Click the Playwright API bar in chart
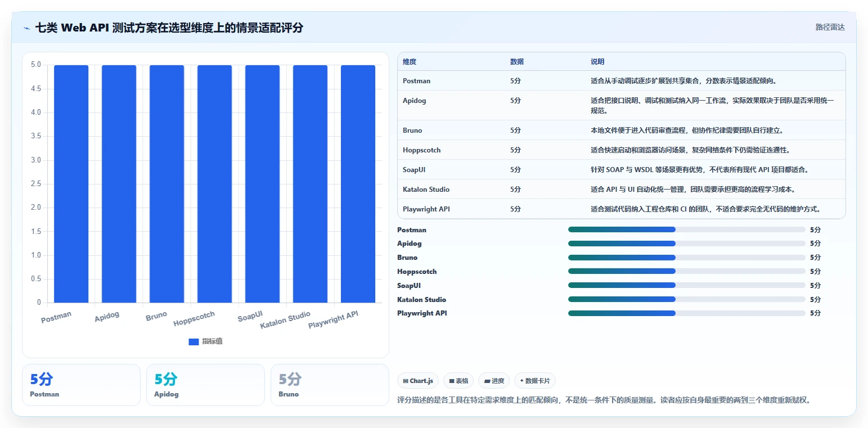This screenshot has height=428, width=868. point(358,184)
